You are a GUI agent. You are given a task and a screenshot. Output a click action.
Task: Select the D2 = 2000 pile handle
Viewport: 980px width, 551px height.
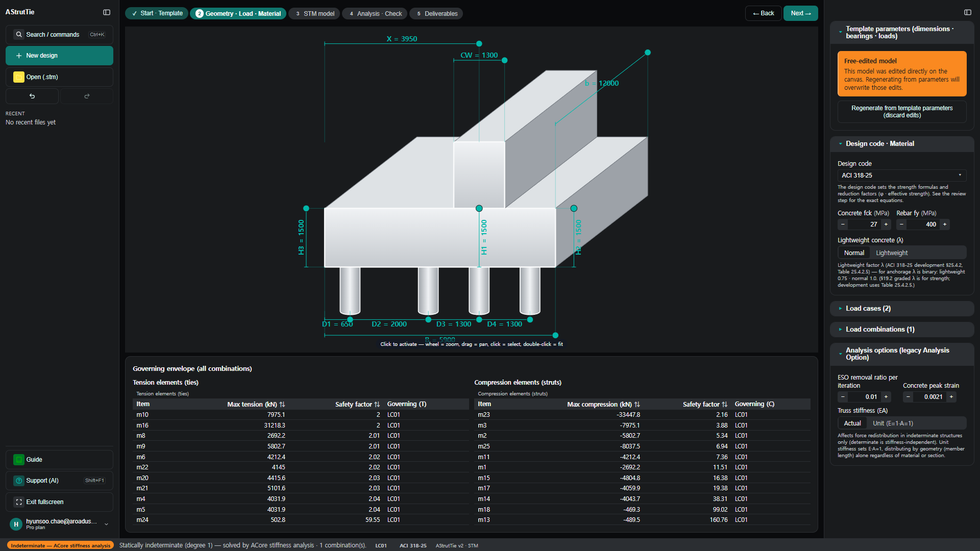click(x=428, y=319)
